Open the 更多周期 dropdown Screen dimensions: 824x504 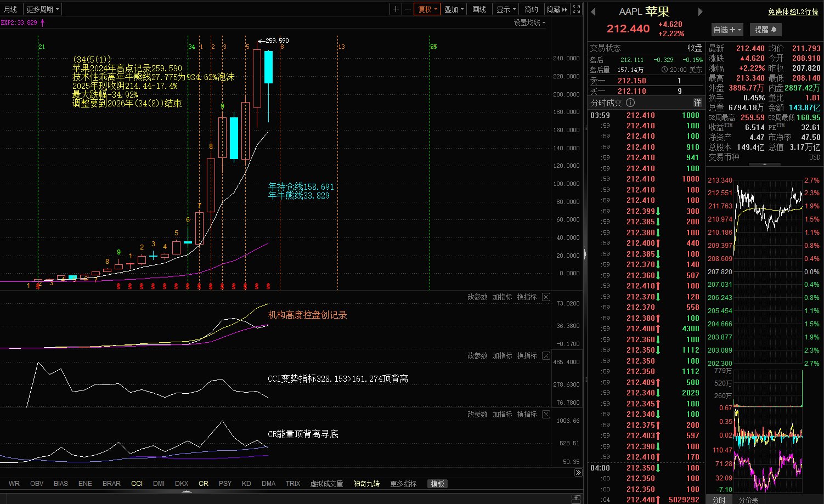(x=42, y=9)
